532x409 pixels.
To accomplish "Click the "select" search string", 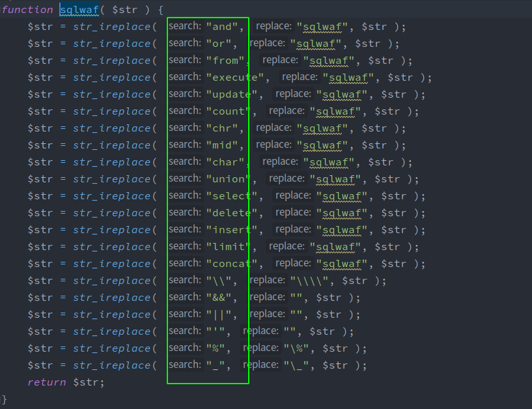I will (234, 196).
